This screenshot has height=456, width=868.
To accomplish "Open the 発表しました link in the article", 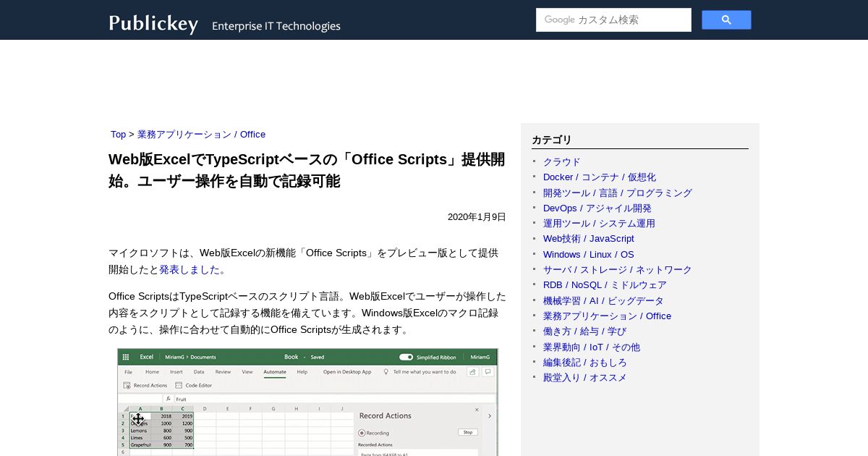I will pos(190,269).
